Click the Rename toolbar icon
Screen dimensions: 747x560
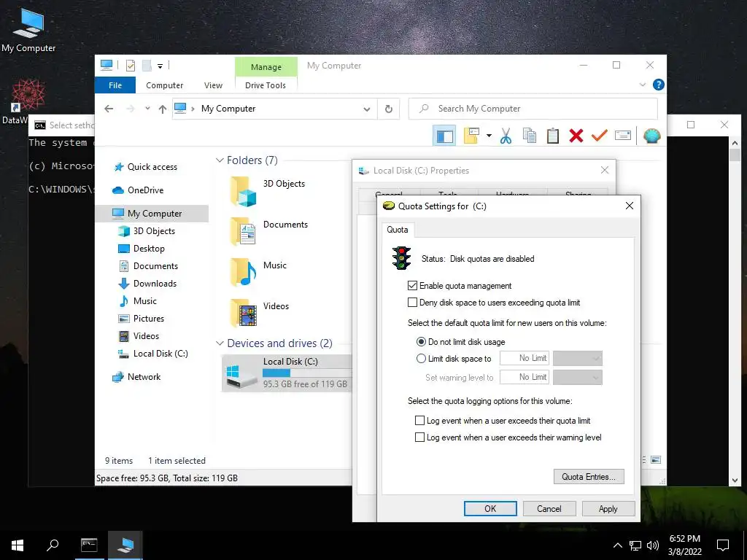(623, 136)
